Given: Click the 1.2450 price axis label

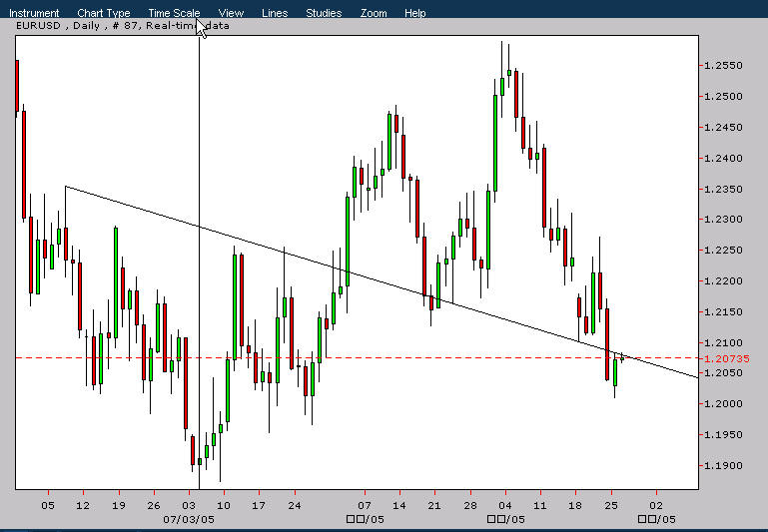Looking at the screenshot, I should 723,127.
